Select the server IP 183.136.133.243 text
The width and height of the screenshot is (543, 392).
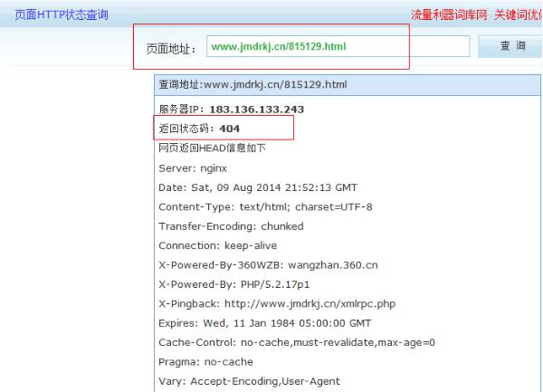(x=257, y=110)
